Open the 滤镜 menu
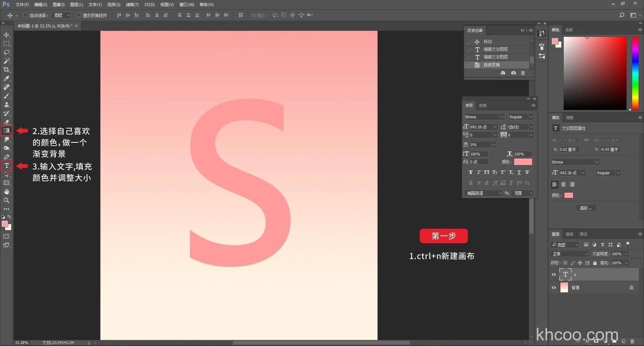Screen dimensions: 644x346 pyautogui.click(x=132, y=4)
